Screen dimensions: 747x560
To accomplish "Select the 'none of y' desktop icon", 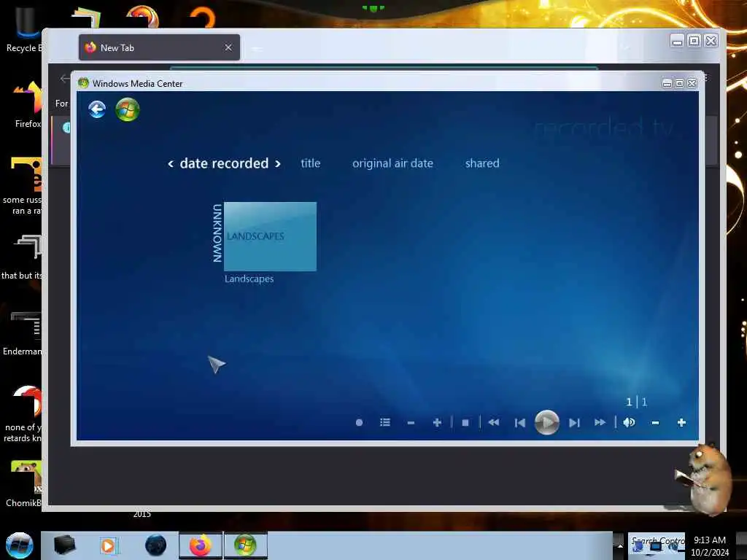I will (x=23, y=414).
